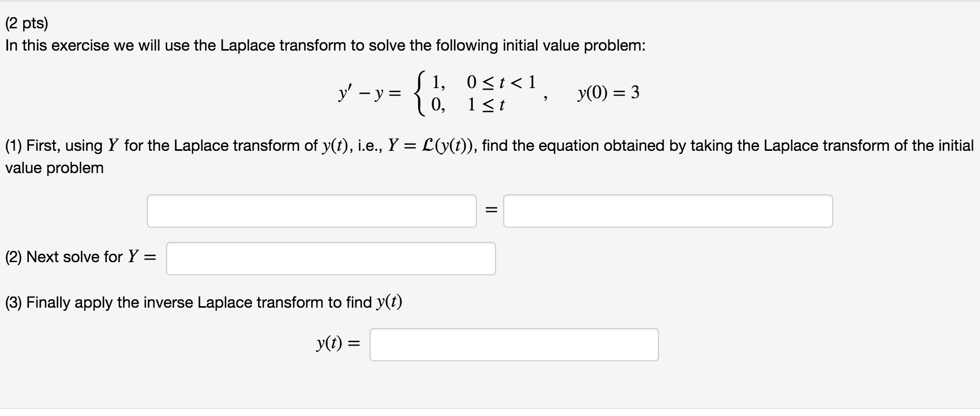Place cursor in the right-hand side equation field
980x416 pixels.
(668, 211)
